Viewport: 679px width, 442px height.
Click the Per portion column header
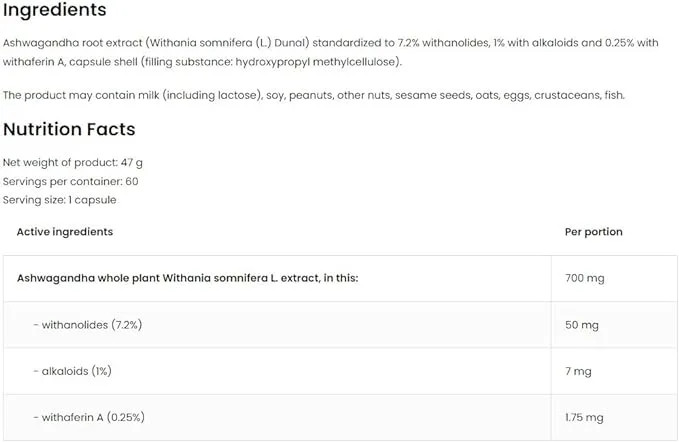click(x=594, y=232)
